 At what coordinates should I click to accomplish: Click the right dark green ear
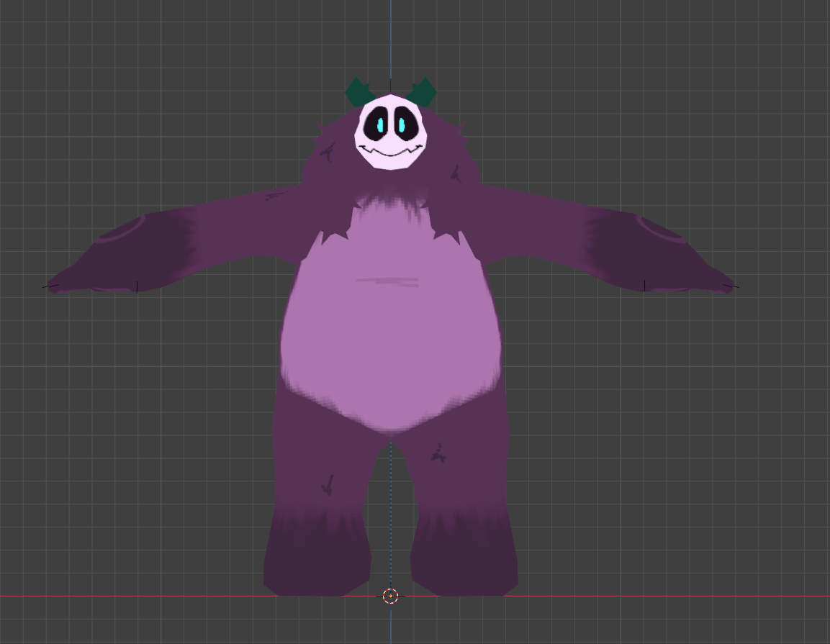coord(422,92)
